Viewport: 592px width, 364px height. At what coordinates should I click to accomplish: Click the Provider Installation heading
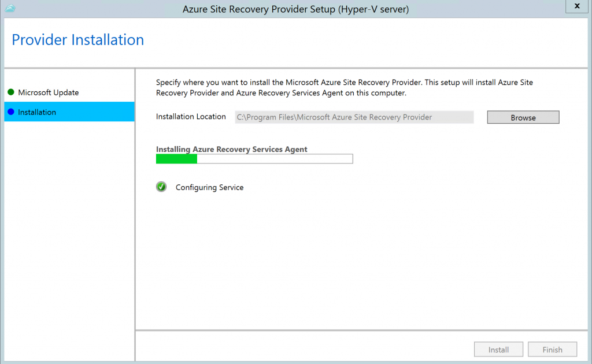tap(78, 40)
